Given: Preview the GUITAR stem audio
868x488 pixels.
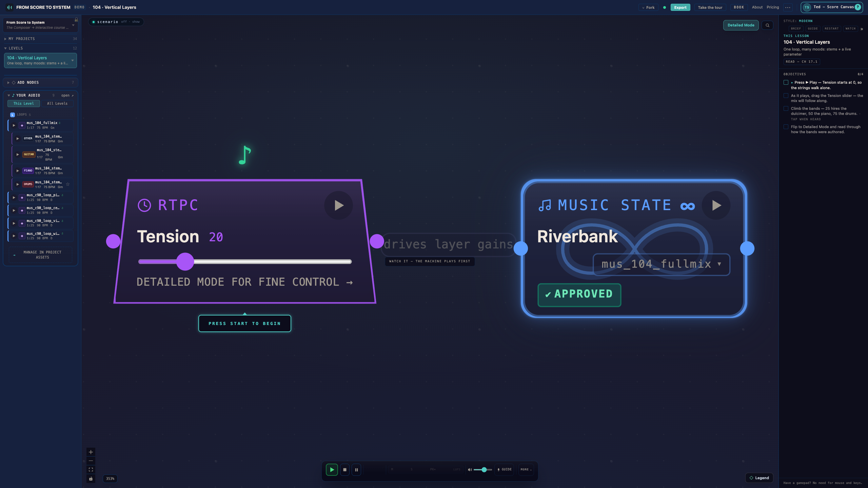Looking at the screenshot, I should pyautogui.click(x=18, y=155).
